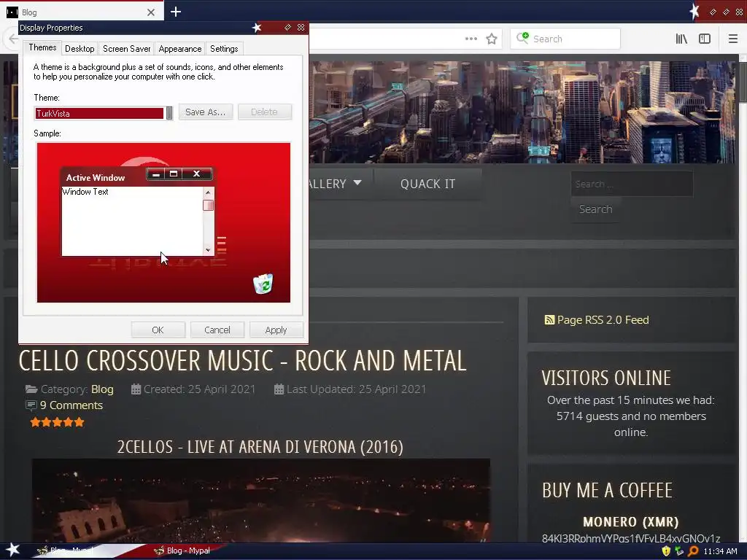Screen dimensions: 747x560
Task: Click the website Search button
Action: (x=595, y=209)
